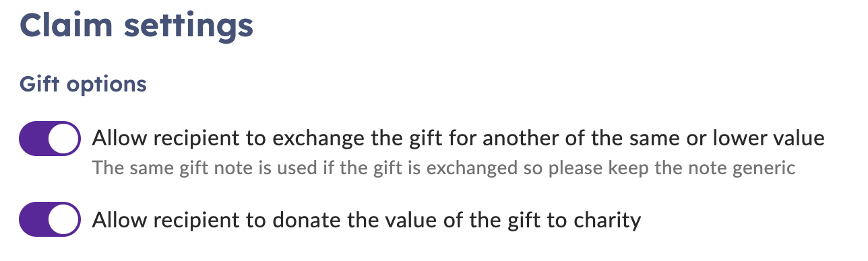This screenshot has height=261, width=868.
Task: Click the white knob of charity toggle
Action: (x=64, y=219)
